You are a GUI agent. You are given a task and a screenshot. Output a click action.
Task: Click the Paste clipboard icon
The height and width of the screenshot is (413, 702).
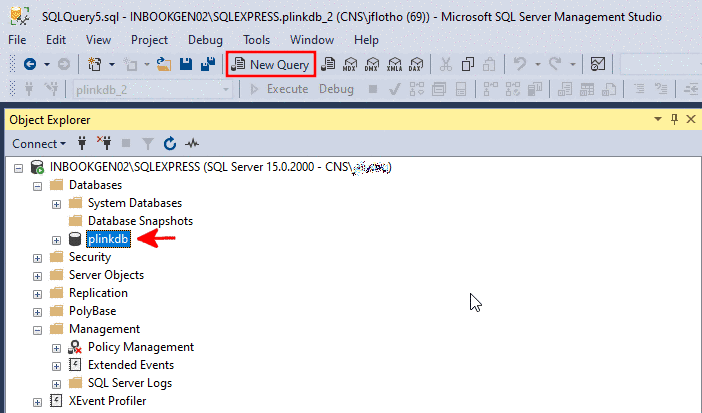(489, 65)
